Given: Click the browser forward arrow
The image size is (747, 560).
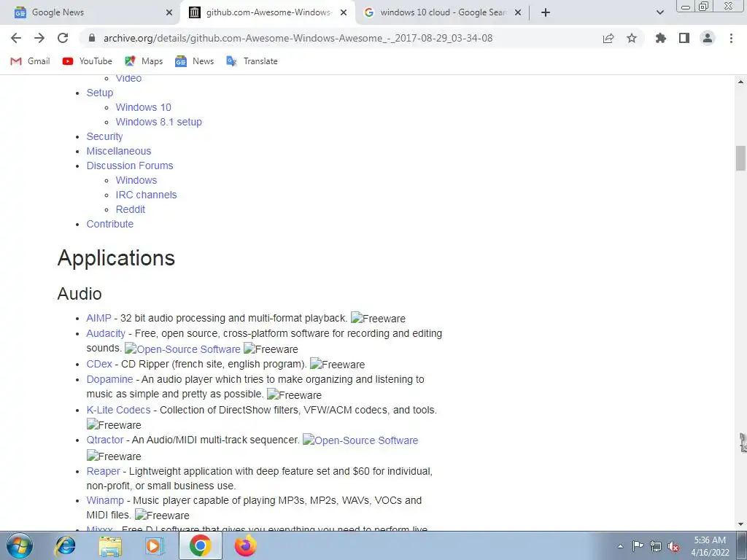Looking at the screenshot, I should pyautogui.click(x=39, y=38).
